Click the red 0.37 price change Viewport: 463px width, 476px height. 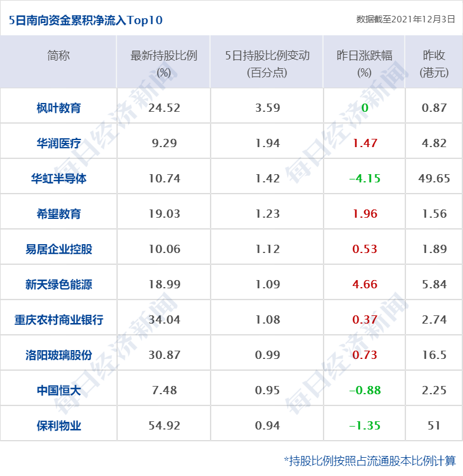click(x=365, y=319)
